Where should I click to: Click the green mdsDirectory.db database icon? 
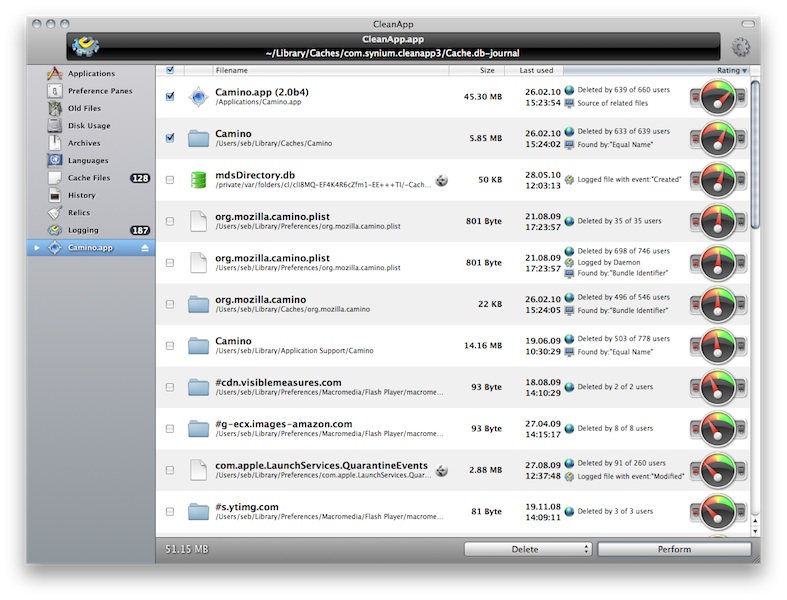pyautogui.click(x=198, y=180)
